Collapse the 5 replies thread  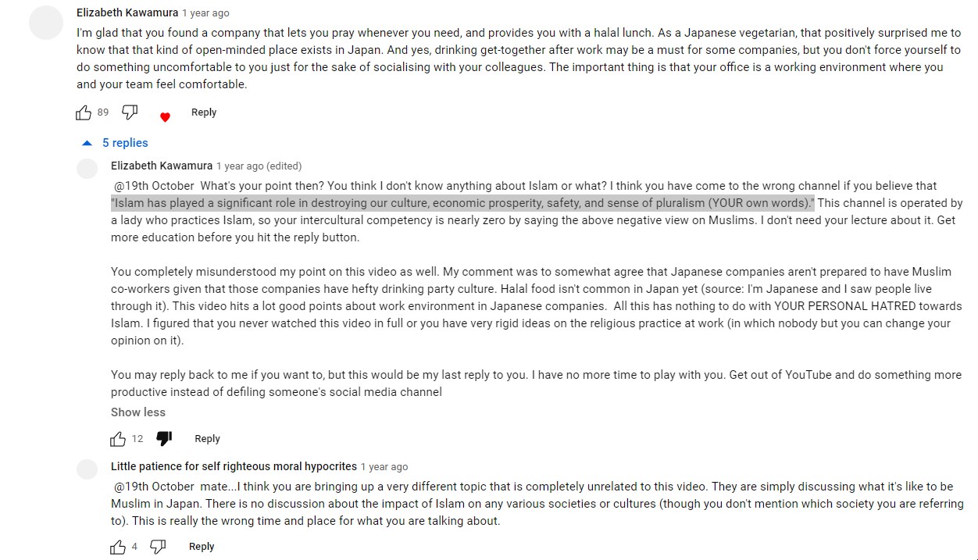pos(115,143)
